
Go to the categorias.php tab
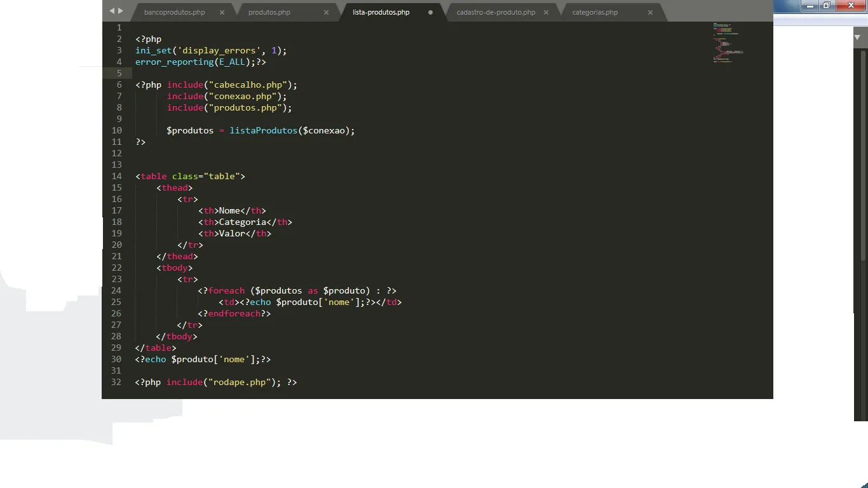[595, 12]
